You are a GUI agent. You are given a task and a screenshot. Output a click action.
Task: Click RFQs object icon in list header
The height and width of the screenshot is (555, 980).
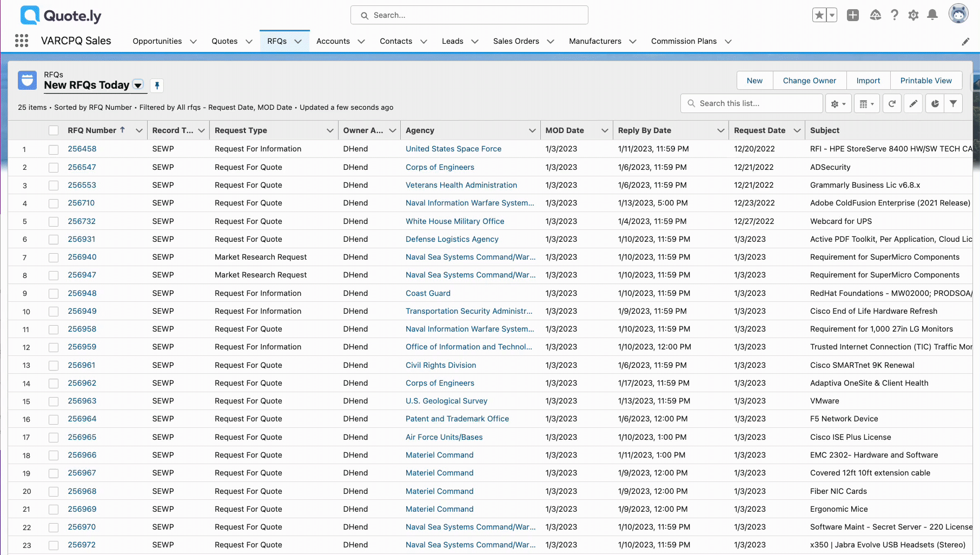(x=28, y=80)
